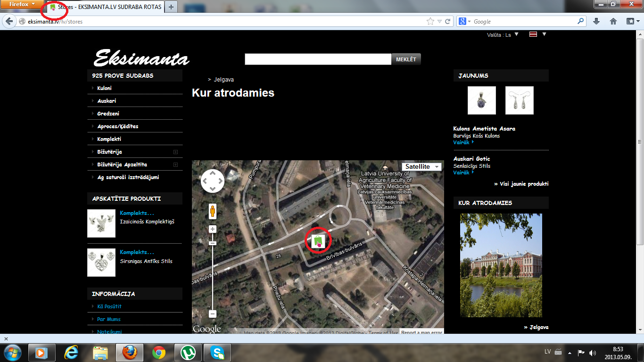Open a new tab with plus button

coord(171,7)
